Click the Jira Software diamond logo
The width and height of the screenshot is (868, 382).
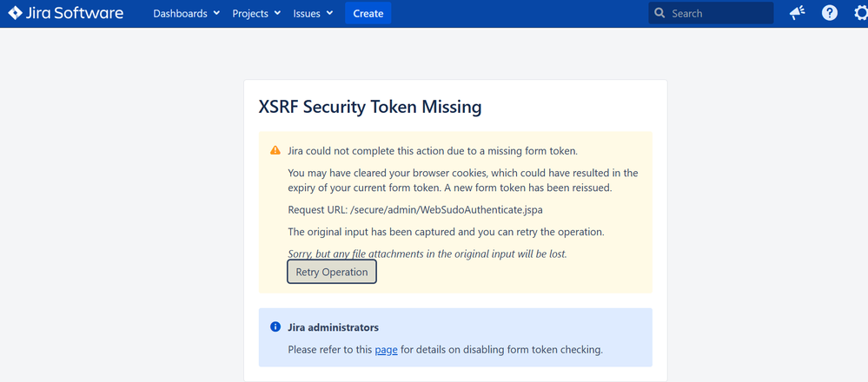15,13
